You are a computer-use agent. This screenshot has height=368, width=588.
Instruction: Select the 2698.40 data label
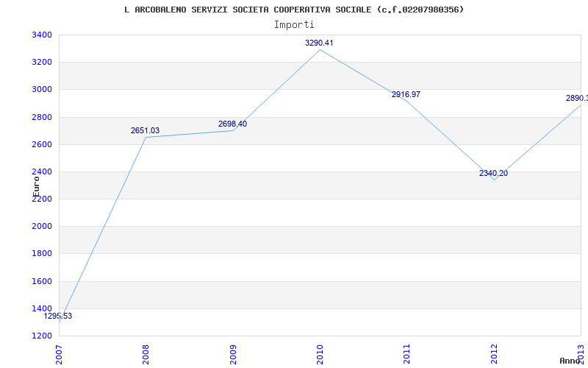pos(232,124)
